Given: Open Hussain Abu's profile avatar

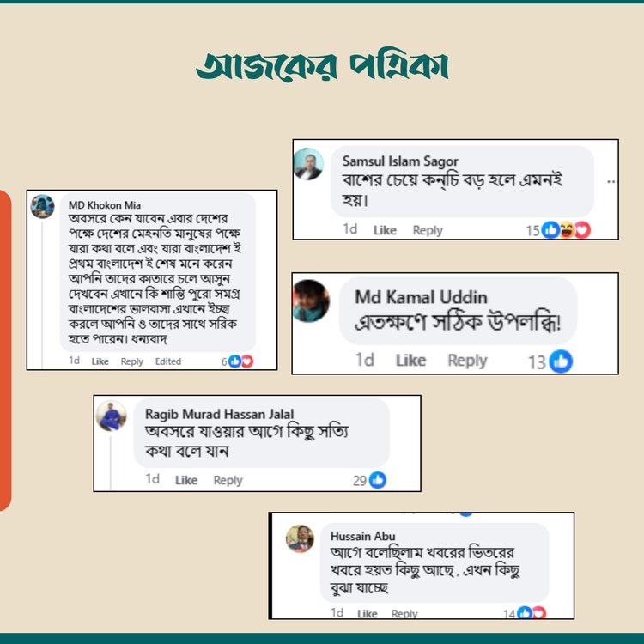Looking at the screenshot, I should (300, 538).
